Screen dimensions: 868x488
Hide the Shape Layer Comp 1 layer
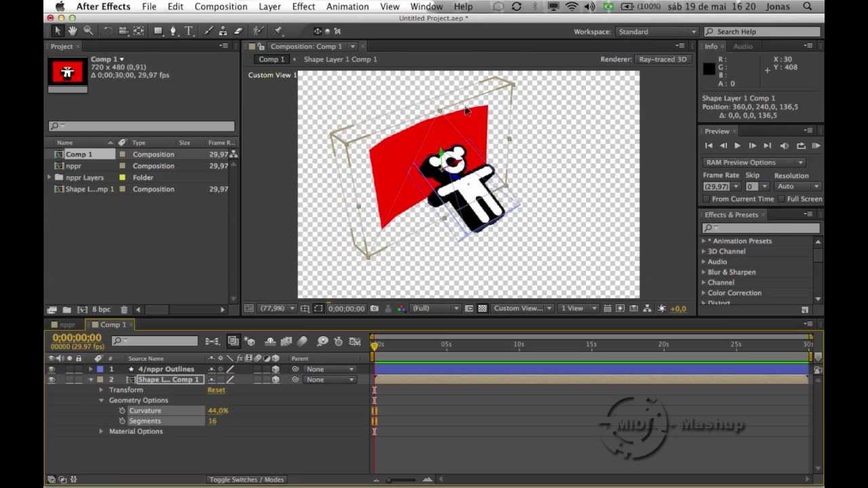coord(52,380)
